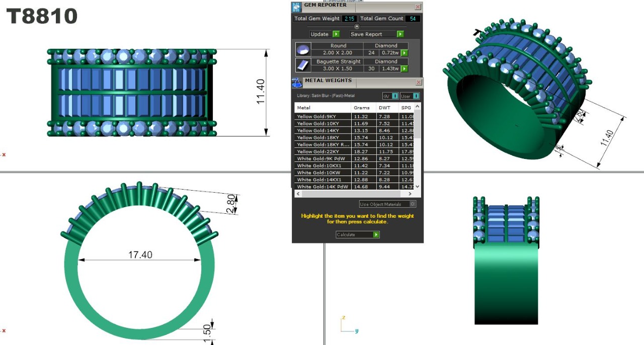Click green arrow beside Save Report
Screen dimensions: 644x345
tap(400, 34)
